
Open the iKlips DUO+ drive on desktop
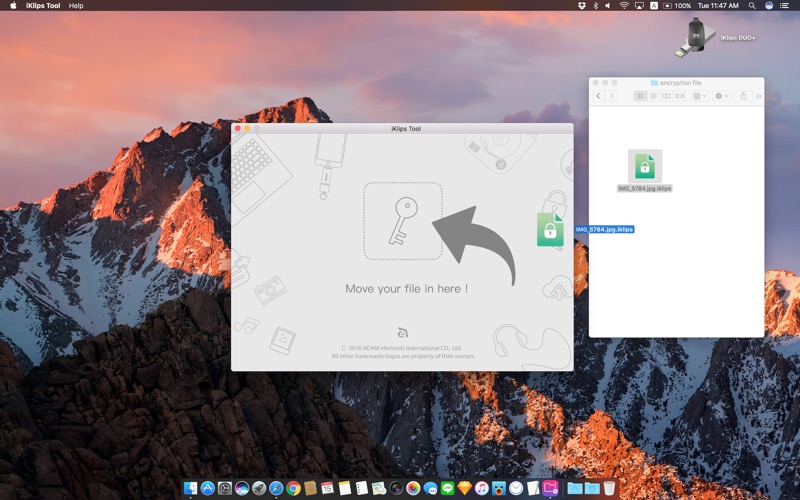[x=695, y=37]
